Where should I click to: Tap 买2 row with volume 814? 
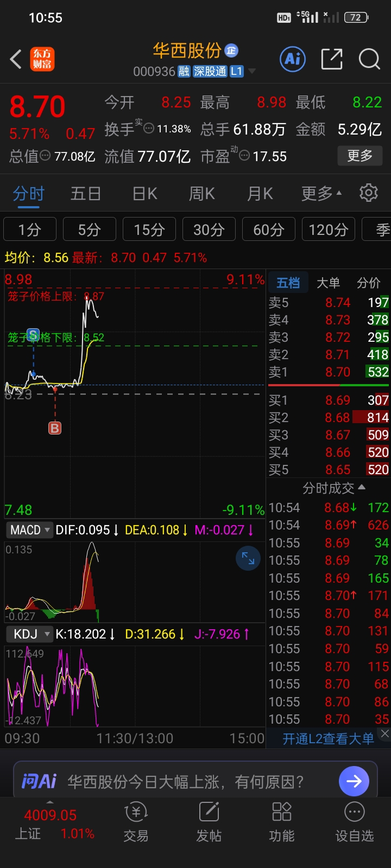[329, 417]
